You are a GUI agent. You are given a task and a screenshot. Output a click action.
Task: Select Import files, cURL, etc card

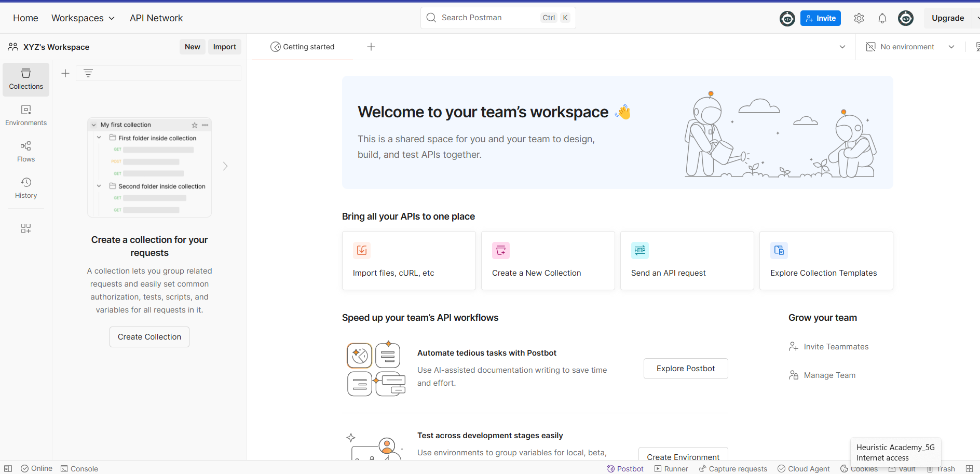(x=409, y=261)
